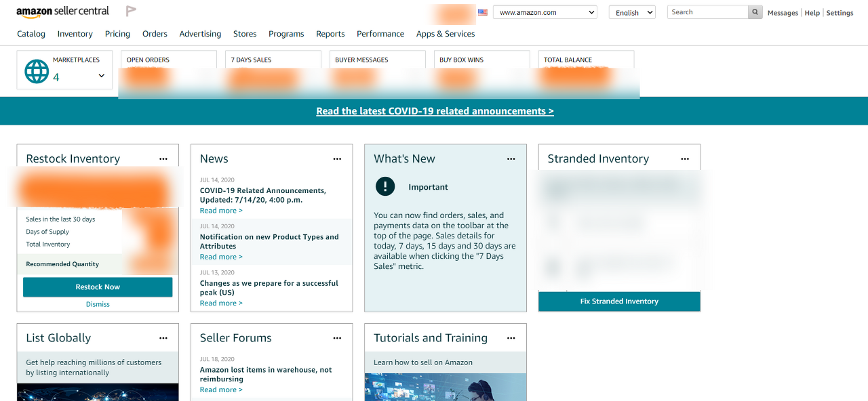Image resolution: width=868 pixels, height=401 pixels.
Task: Click the Days of Supply label
Action: (47, 232)
